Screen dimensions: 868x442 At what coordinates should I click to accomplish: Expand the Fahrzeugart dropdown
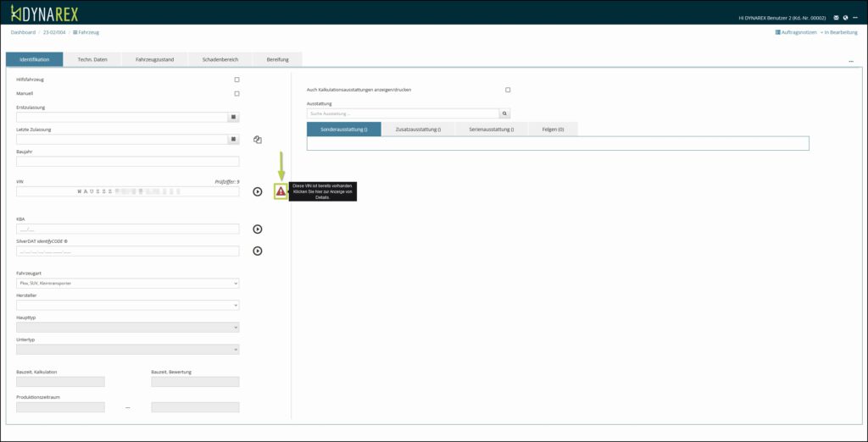tap(127, 283)
